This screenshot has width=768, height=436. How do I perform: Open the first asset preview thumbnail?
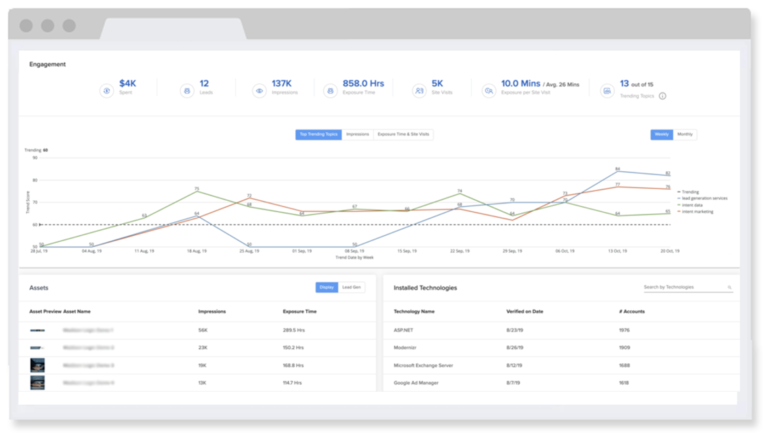click(x=37, y=329)
